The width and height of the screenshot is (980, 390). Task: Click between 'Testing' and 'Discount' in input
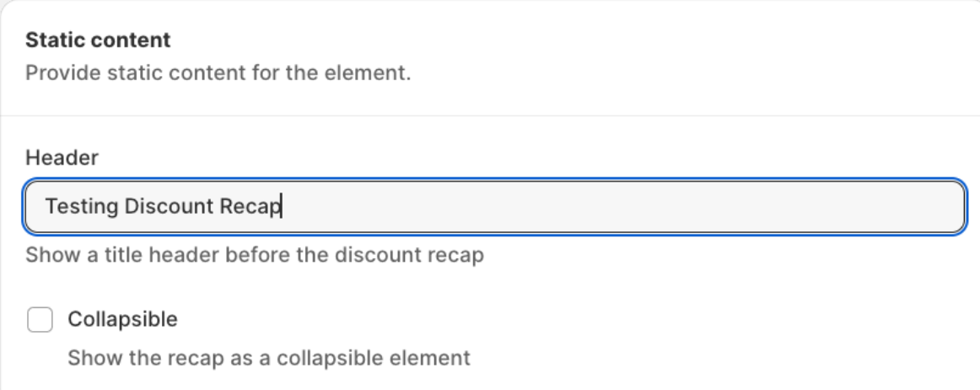121,206
